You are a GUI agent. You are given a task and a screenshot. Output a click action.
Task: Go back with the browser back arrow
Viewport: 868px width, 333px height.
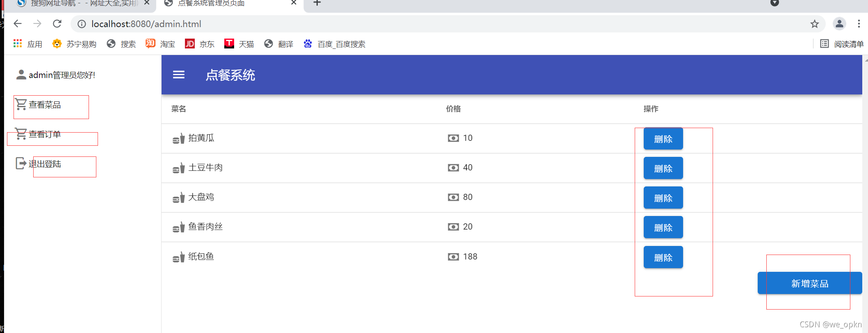coord(18,24)
